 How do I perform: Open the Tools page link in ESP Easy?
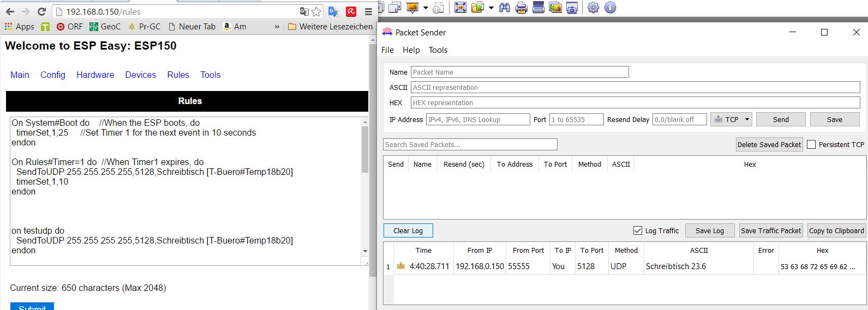tap(211, 75)
